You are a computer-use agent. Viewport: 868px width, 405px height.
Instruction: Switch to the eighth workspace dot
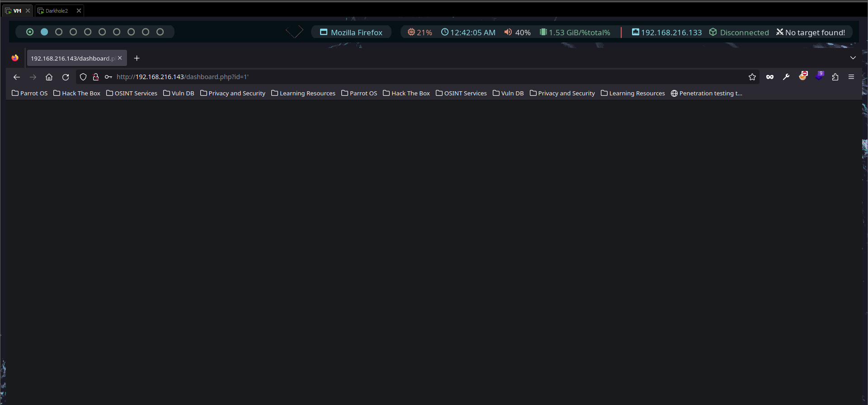click(x=131, y=32)
